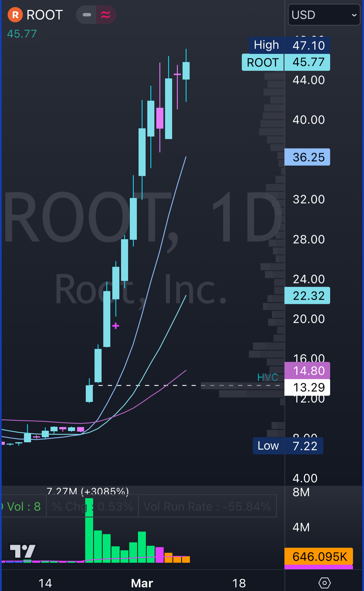The width and height of the screenshot is (364, 591).
Task: Click the 32.00 price axis tick
Action: tap(309, 199)
